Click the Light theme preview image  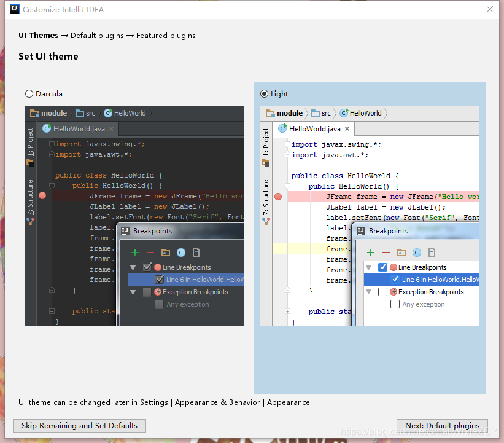coord(370,216)
